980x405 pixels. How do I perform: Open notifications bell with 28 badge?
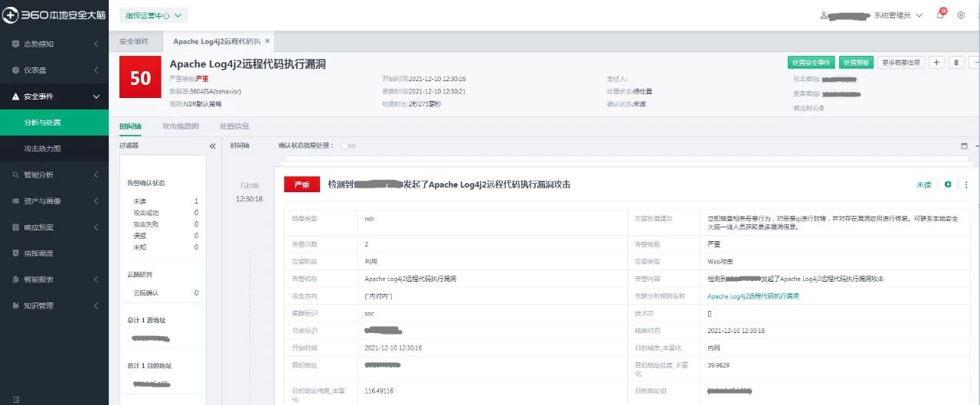[x=940, y=15]
